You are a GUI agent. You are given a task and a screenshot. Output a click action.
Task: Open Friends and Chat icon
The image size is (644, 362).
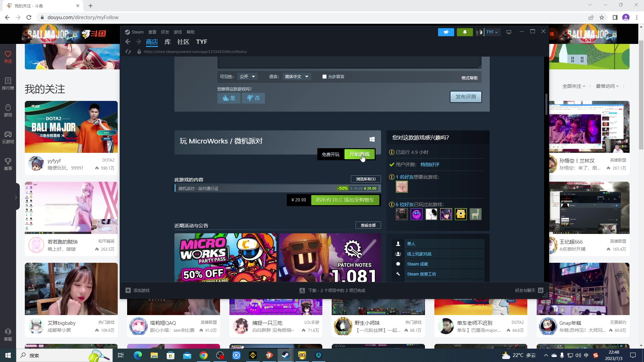(541, 290)
